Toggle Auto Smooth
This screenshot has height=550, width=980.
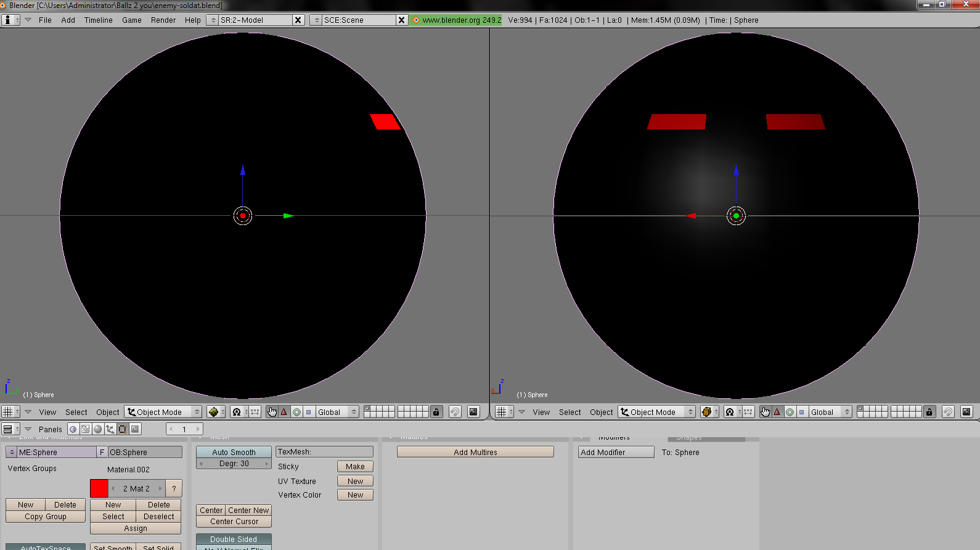click(234, 452)
